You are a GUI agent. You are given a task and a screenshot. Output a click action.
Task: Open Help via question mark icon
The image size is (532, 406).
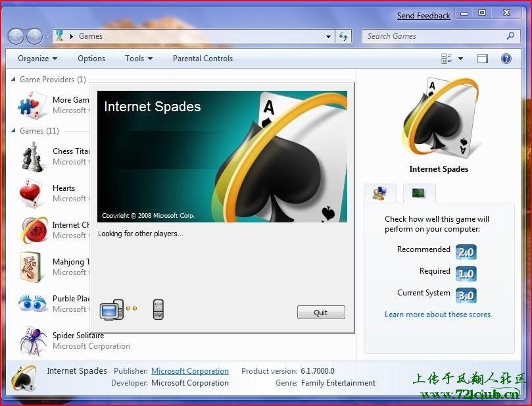pyautogui.click(x=506, y=59)
